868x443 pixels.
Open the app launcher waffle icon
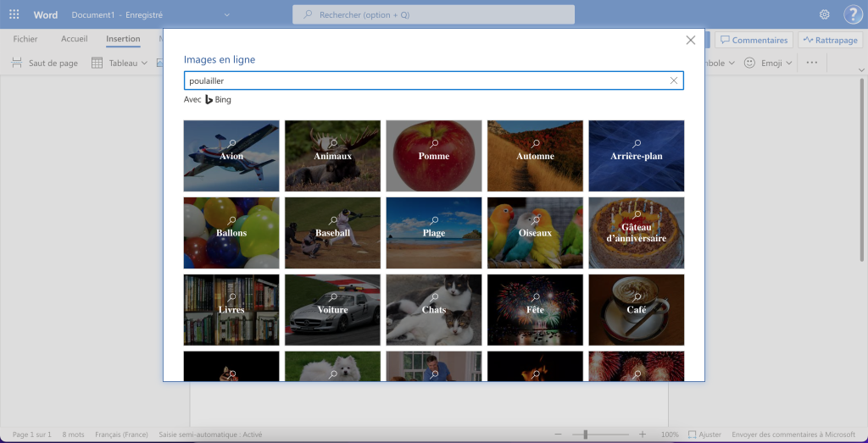pyautogui.click(x=14, y=15)
